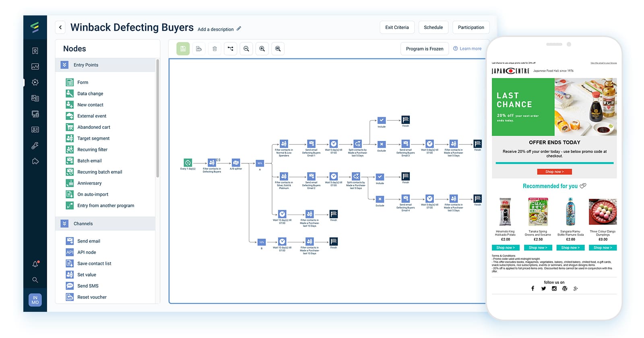
Task: Open the automation gear sidebar icon
Action: tap(35, 82)
